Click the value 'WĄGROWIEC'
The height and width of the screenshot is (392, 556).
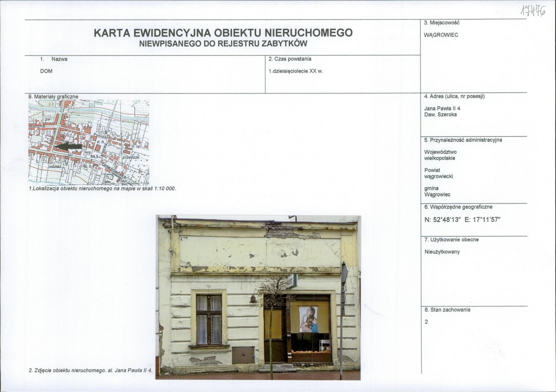(441, 35)
